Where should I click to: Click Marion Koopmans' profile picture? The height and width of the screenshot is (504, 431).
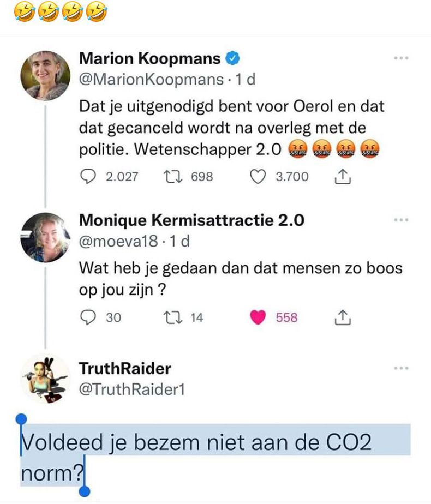pos(46,71)
